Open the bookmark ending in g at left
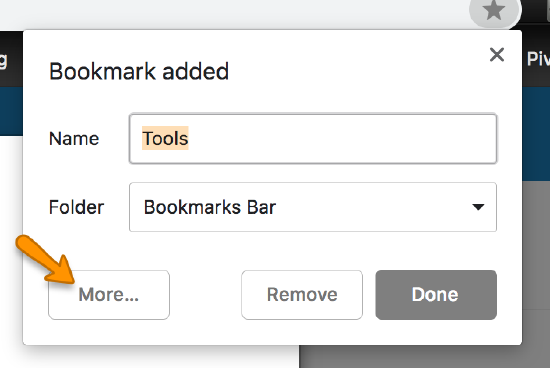This screenshot has height=368, width=550. coord(3,60)
